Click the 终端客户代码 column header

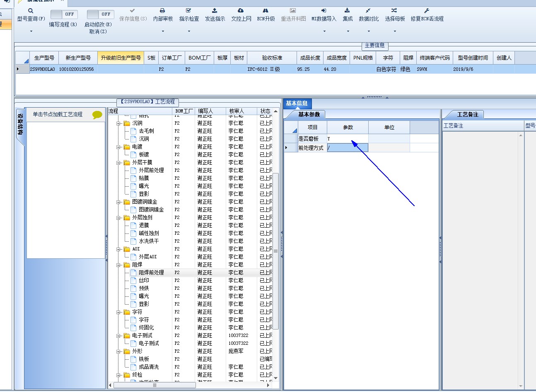tap(435, 58)
